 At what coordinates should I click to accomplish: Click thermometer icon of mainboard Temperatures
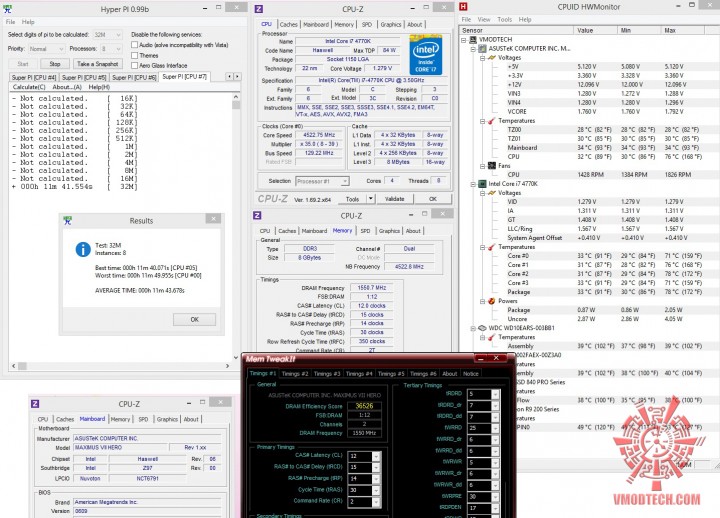point(492,121)
